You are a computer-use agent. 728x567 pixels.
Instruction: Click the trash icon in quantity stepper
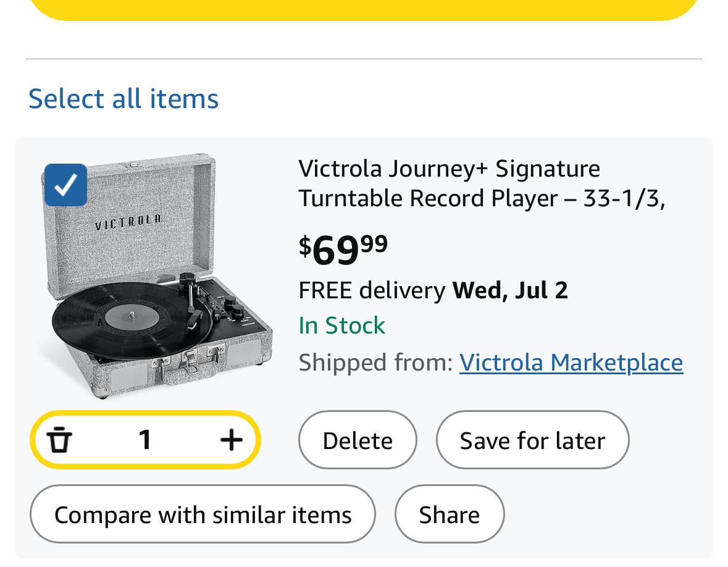click(x=59, y=440)
